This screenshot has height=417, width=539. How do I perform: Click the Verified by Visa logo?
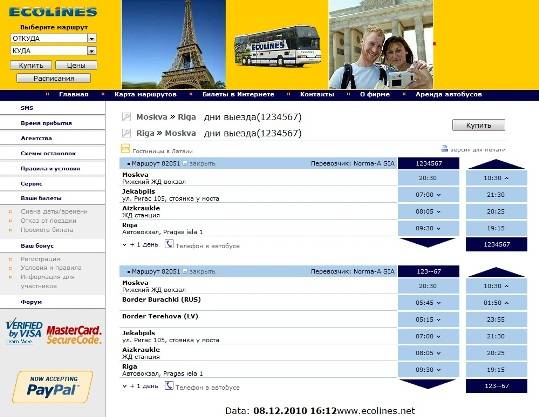pos(24,331)
